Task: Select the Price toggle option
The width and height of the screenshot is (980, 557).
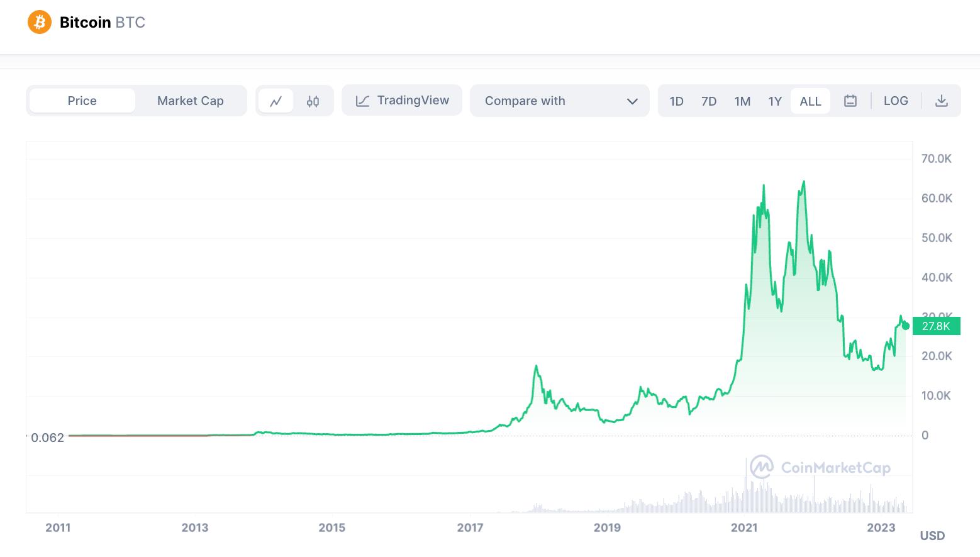Action: tap(82, 101)
